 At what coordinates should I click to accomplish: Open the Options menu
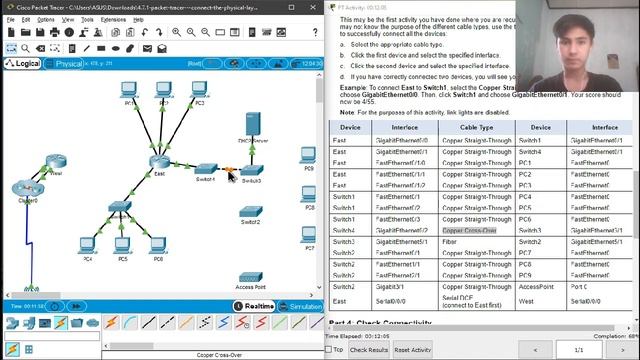pos(45,20)
